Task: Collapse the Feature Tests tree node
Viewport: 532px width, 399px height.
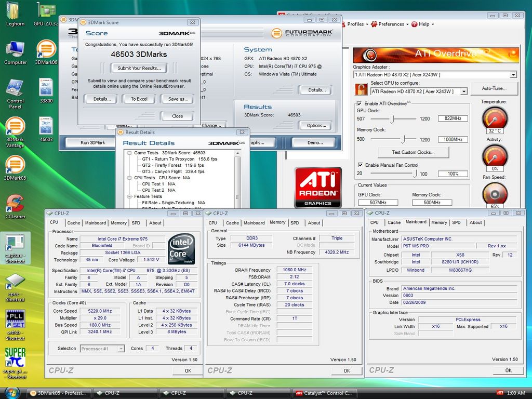Action: pyautogui.click(x=129, y=196)
